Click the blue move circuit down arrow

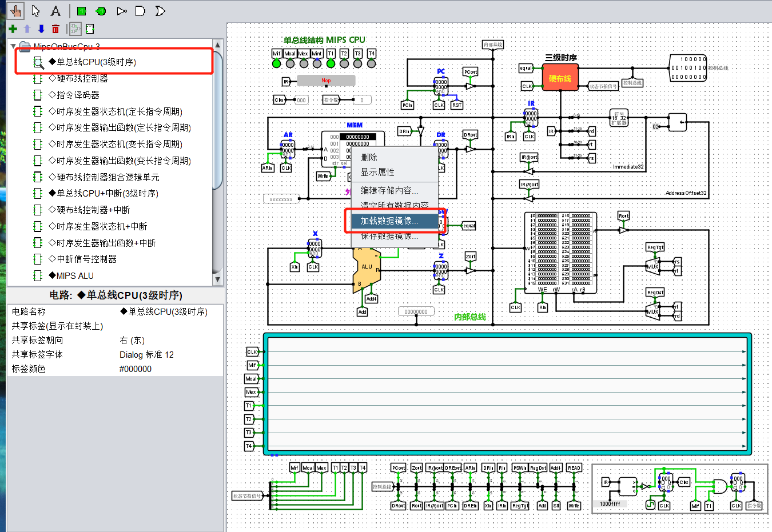[x=41, y=29]
